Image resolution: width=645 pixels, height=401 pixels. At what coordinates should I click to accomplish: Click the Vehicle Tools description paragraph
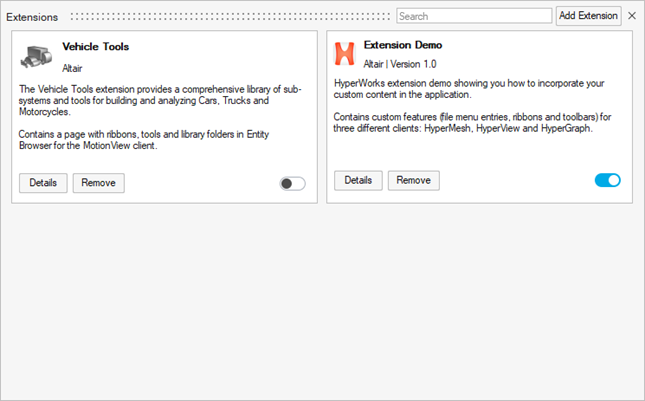[160, 100]
